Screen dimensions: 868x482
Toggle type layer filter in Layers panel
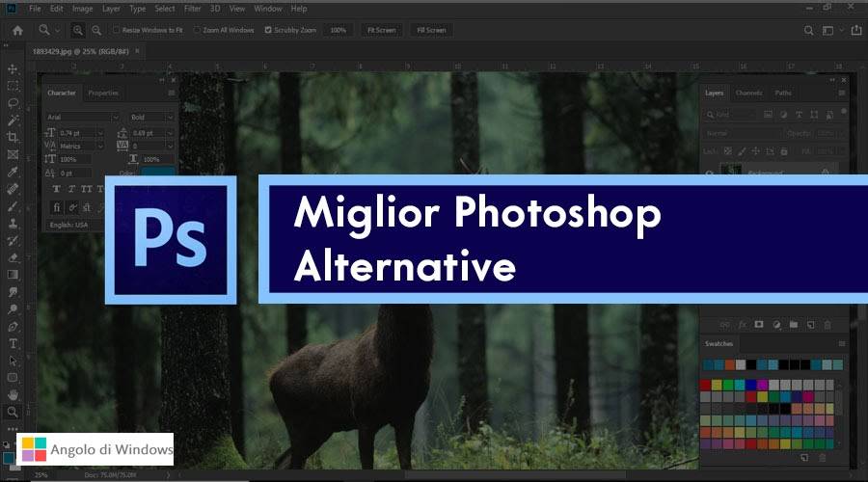point(799,115)
